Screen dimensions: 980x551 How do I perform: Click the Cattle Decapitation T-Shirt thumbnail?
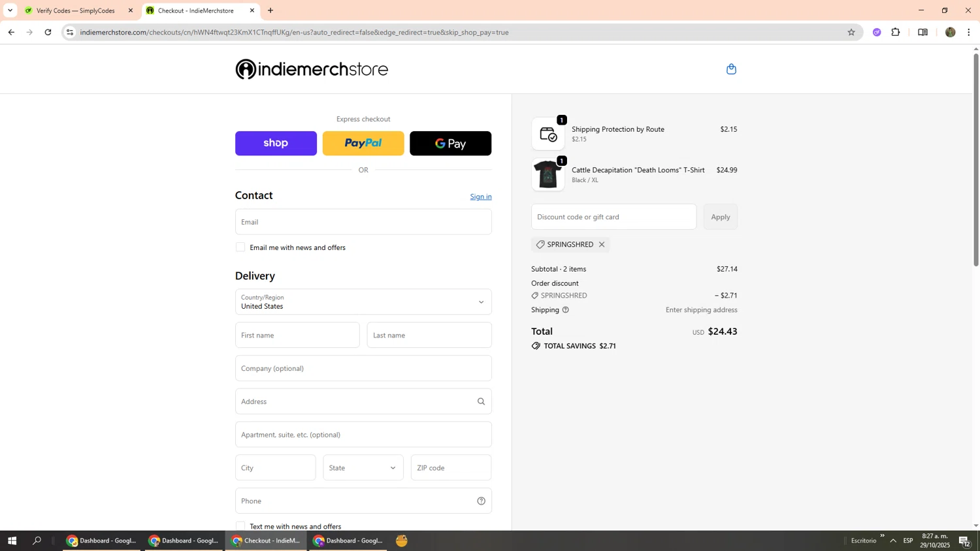[548, 175]
